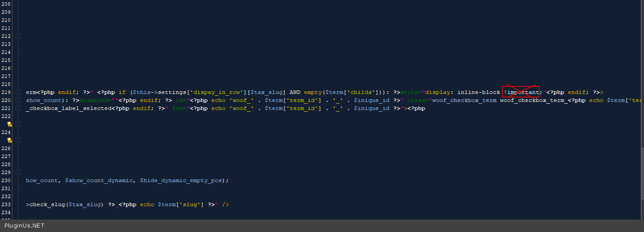Click line number 230 in the gutter
Viewport: 644px width, 232px height.
tap(6, 180)
